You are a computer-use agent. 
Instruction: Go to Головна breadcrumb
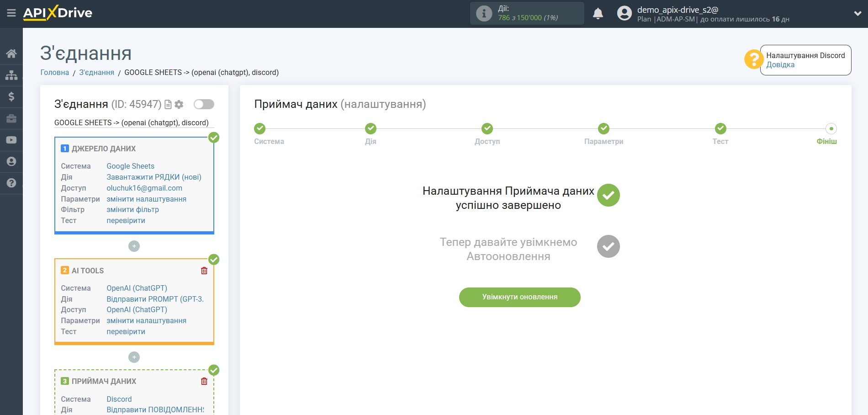[x=55, y=72]
